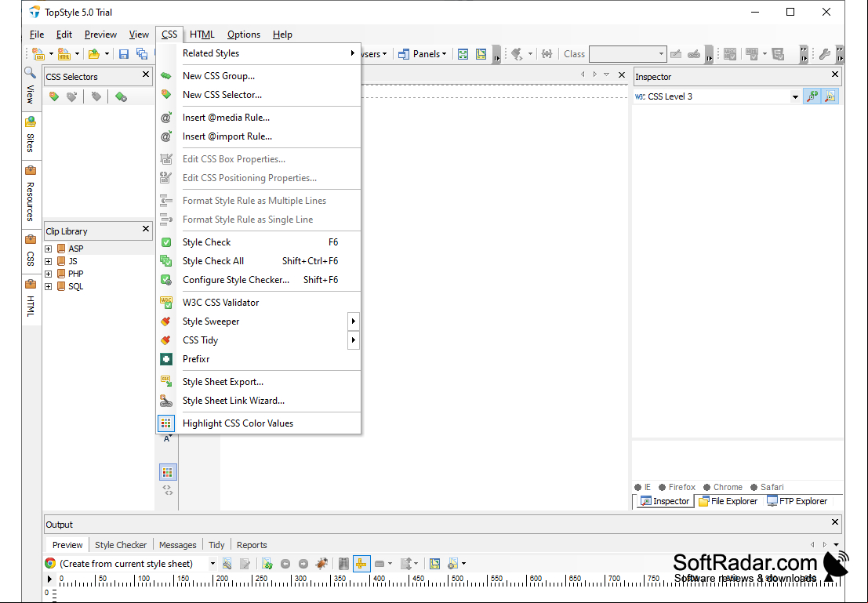
Task: Open the preview source dropdown 'Create from current style sheet'
Action: pos(212,564)
